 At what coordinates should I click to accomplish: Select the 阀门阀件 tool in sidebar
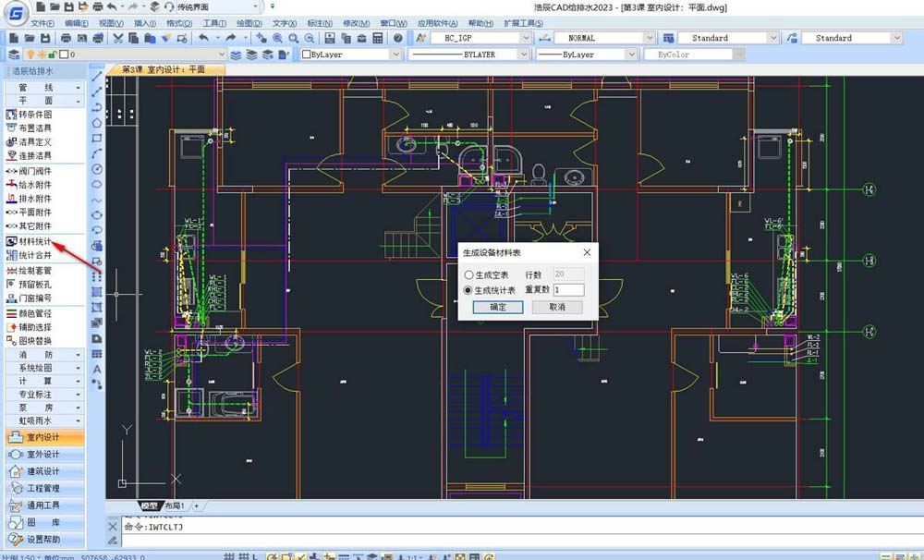35,171
